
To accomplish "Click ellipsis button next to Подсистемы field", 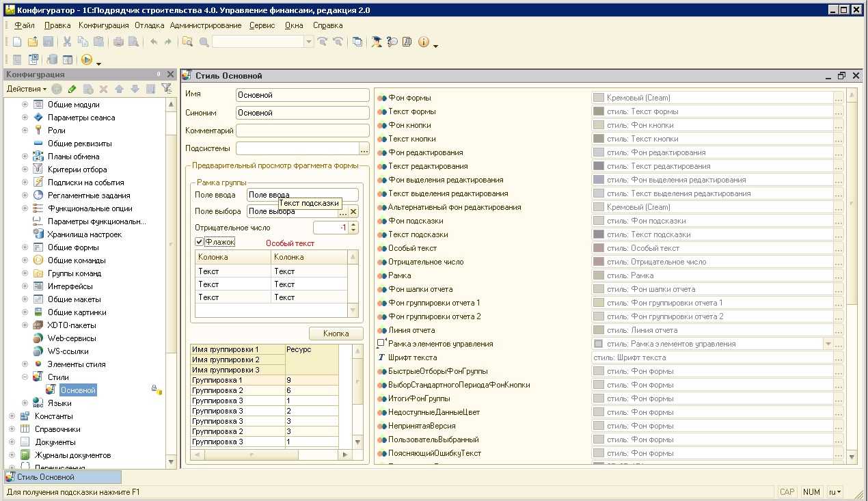I will tap(364, 148).
